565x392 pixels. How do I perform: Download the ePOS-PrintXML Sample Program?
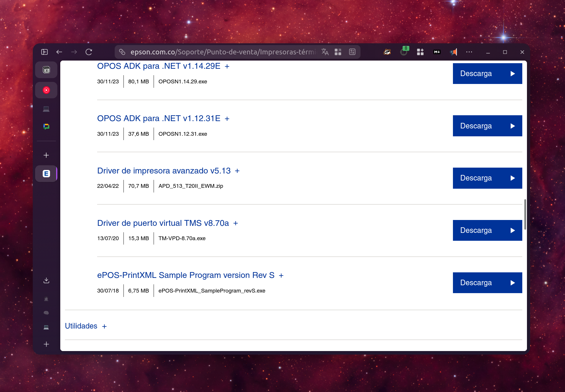tap(487, 283)
